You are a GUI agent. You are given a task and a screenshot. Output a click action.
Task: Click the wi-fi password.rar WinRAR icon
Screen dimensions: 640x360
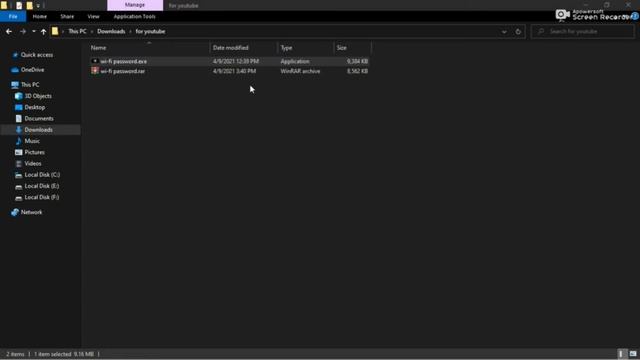pyautogui.click(x=95, y=71)
